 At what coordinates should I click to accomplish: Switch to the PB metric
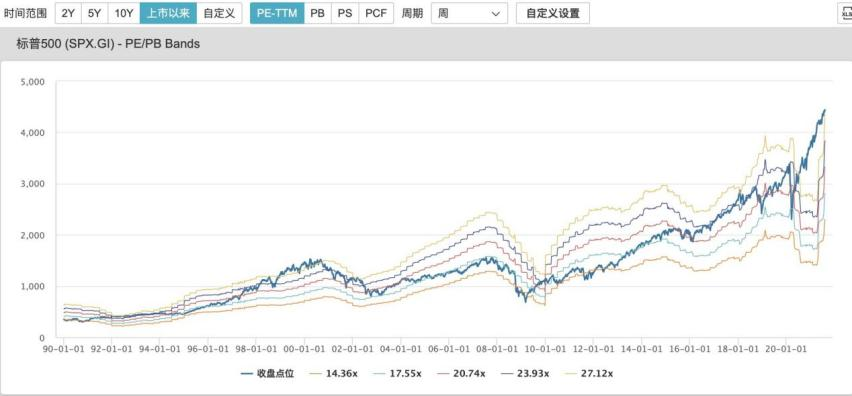point(317,13)
